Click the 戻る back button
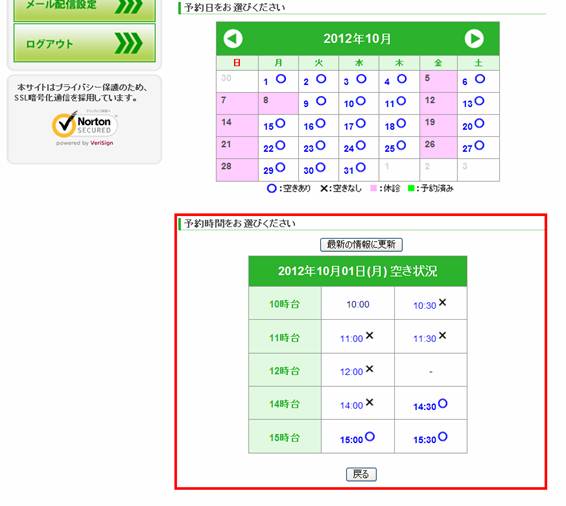Screen dimensions: 566x506 [361, 474]
